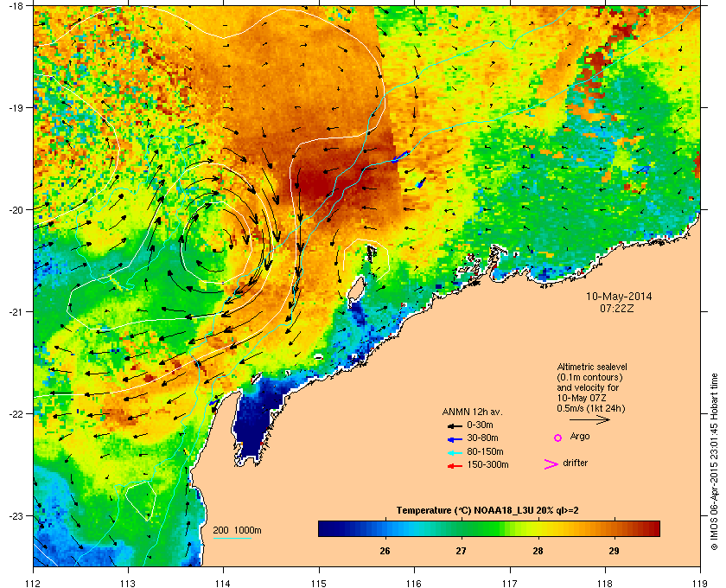
Task: Click the '30-80m' depth label
Action: [482, 438]
